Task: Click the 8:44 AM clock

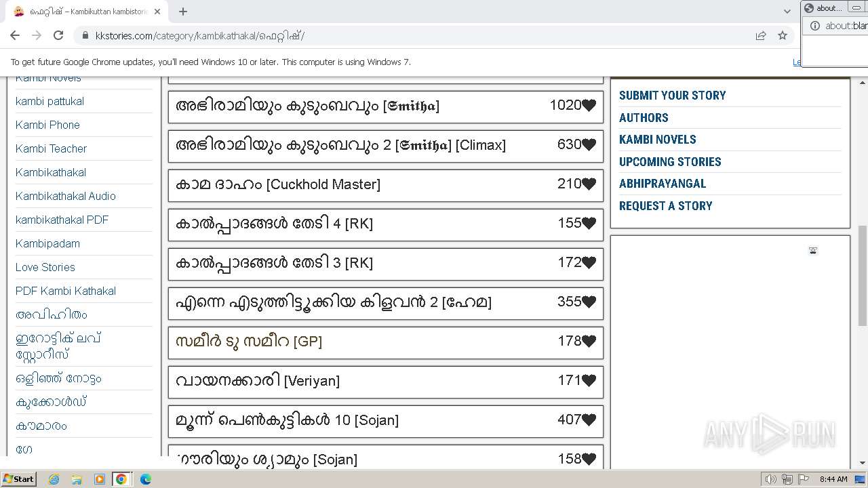Action: pyautogui.click(x=833, y=479)
